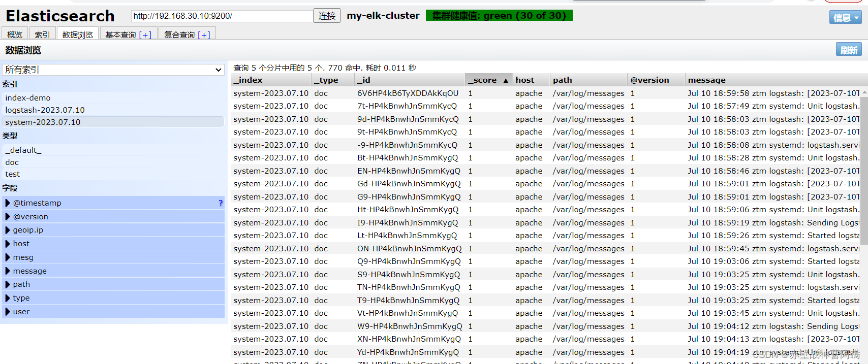The width and height of the screenshot is (868, 364).
Task: Expand the user field filter
Action: click(x=8, y=312)
